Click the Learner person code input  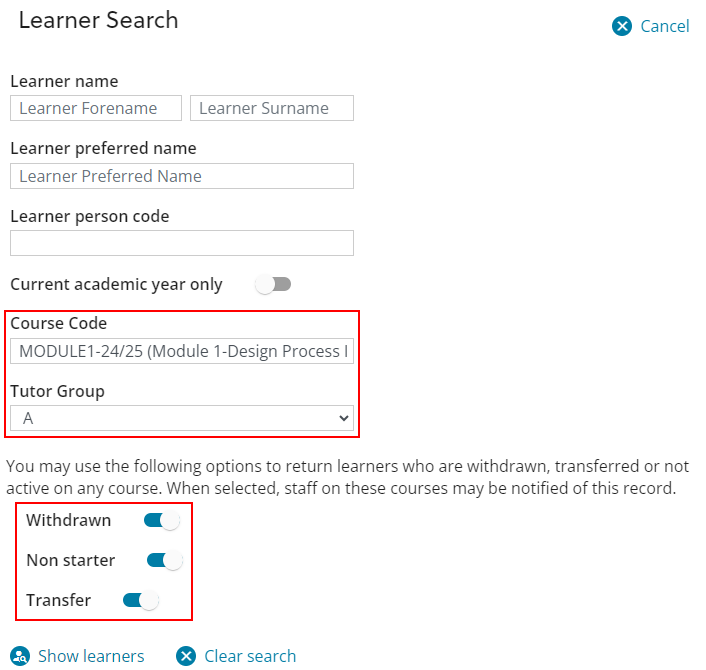click(x=182, y=243)
